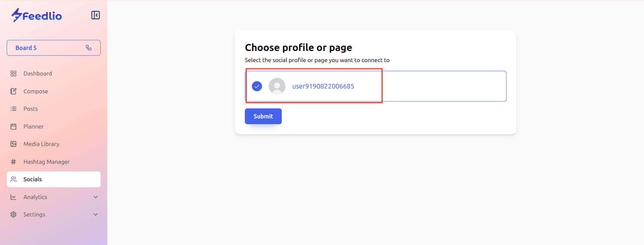Image resolution: width=644 pixels, height=245 pixels.
Task: Click the Posts list icon
Action: click(x=13, y=109)
